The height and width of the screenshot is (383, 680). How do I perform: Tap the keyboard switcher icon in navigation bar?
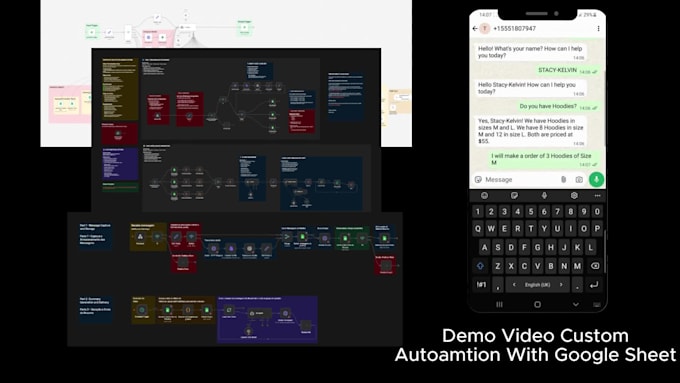coord(597,304)
